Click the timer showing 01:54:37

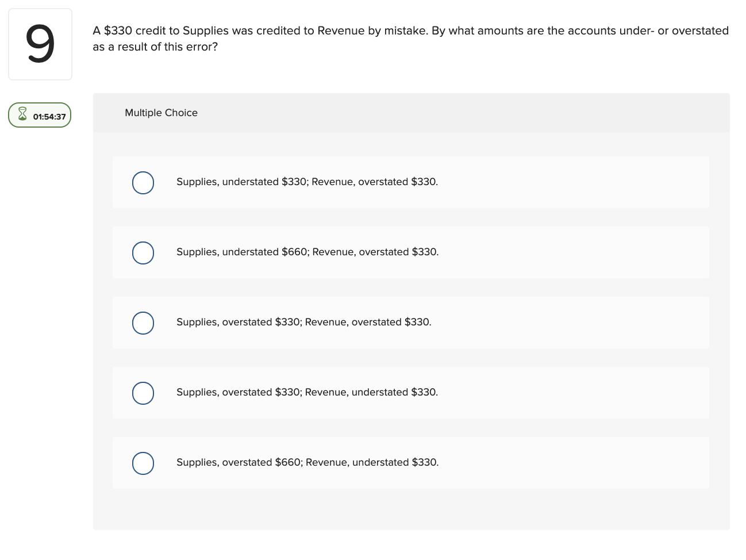point(49,116)
